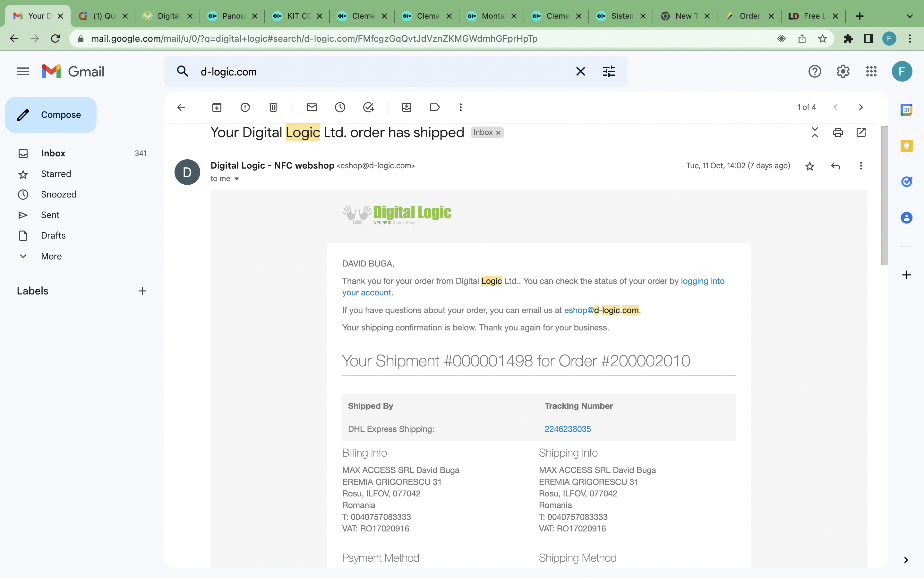Switch to the 'Digital' browser tab
Screen dimensions: 924x578
167,16
